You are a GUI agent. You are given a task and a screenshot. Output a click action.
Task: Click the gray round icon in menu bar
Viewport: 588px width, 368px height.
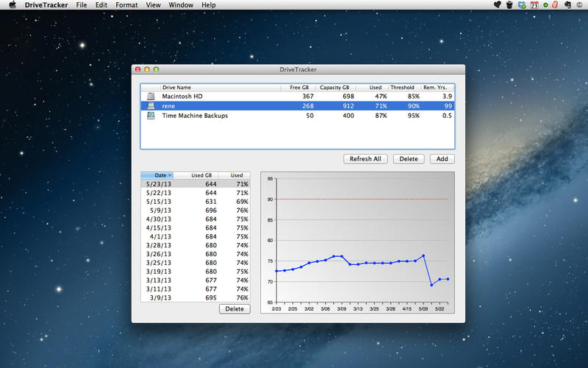coord(580,5)
